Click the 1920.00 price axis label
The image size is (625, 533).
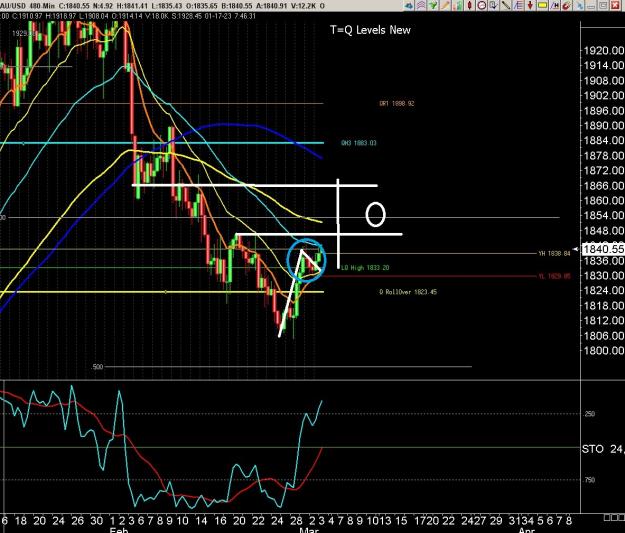pyautogui.click(x=603, y=50)
